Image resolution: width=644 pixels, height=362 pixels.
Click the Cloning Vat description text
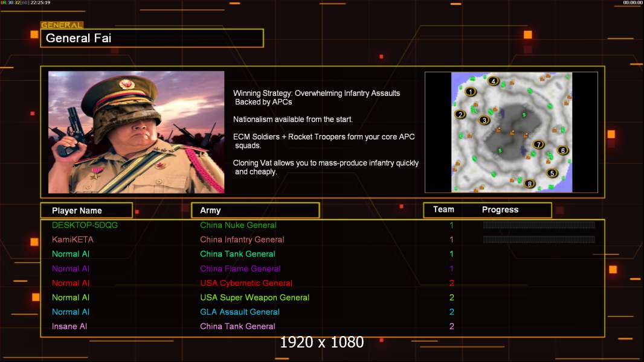tap(326, 167)
